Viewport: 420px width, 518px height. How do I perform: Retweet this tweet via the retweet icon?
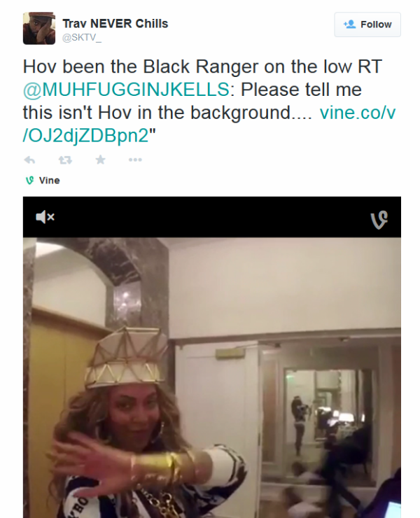[x=65, y=160]
